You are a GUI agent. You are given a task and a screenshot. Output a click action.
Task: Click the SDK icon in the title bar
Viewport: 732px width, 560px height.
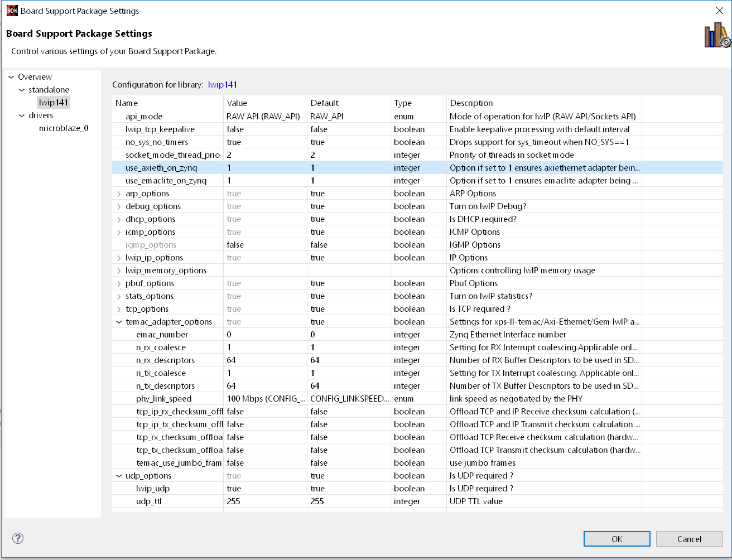(x=12, y=11)
